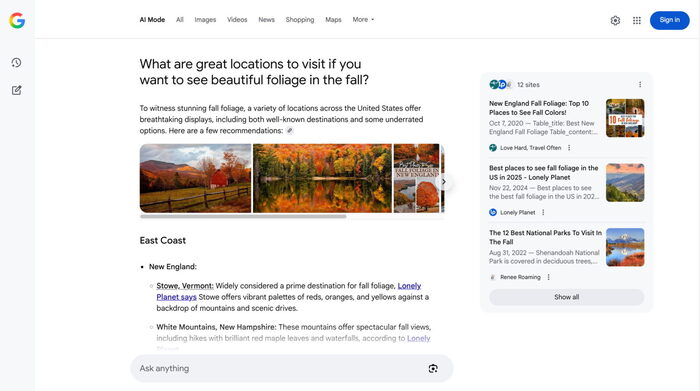
Task: Open options next to Lonely Planet source
Action: coord(543,212)
